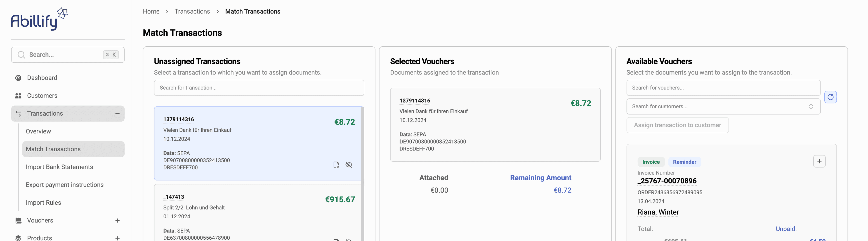Image resolution: width=868 pixels, height=241 pixels.
Task: Focus the Search for transaction field
Action: tap(259, 88)
